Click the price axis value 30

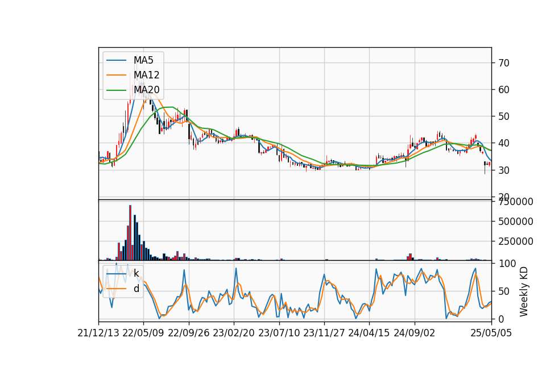tap(503, 170)
